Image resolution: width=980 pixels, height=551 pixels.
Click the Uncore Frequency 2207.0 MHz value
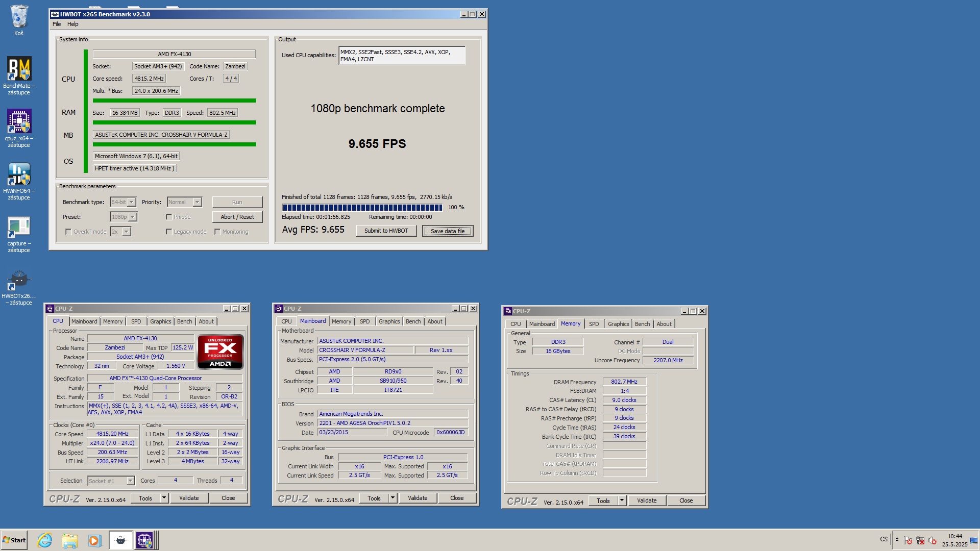[x=668, y=360]
